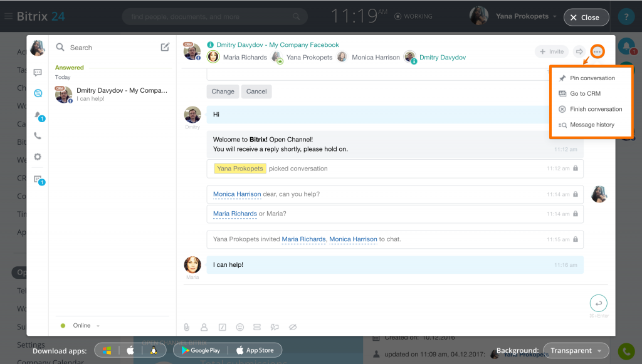Click lock icon on the picked conversation message
Screen dimensions: 642x364
click(x=576, y=168)
